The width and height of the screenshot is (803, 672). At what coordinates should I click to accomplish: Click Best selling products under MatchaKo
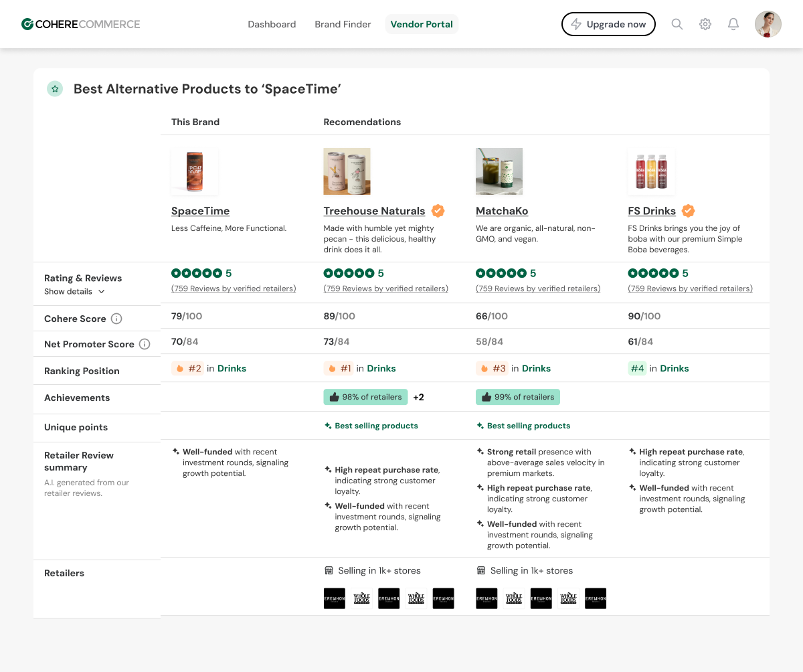pos(523,426)
